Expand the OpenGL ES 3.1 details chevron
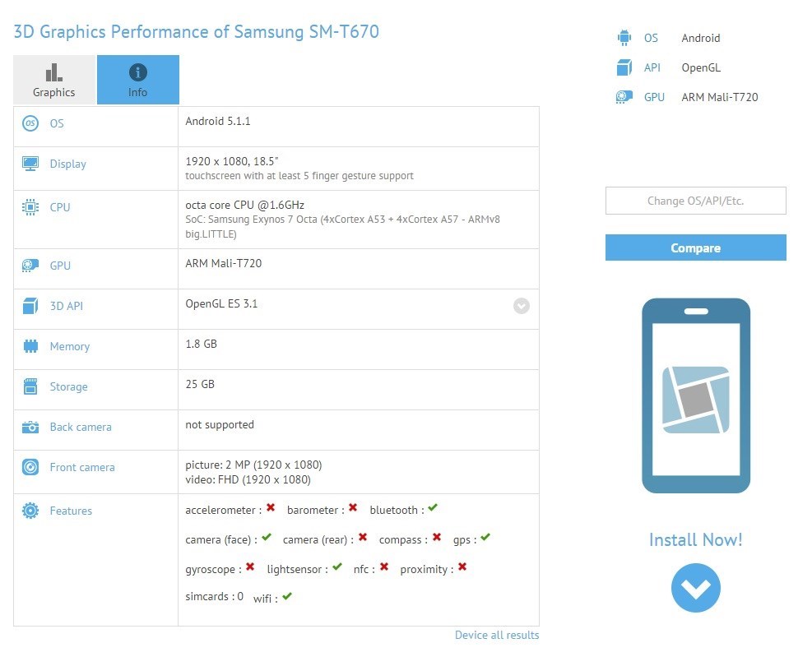This screenshot has width=812, height=666. point(522,306)
